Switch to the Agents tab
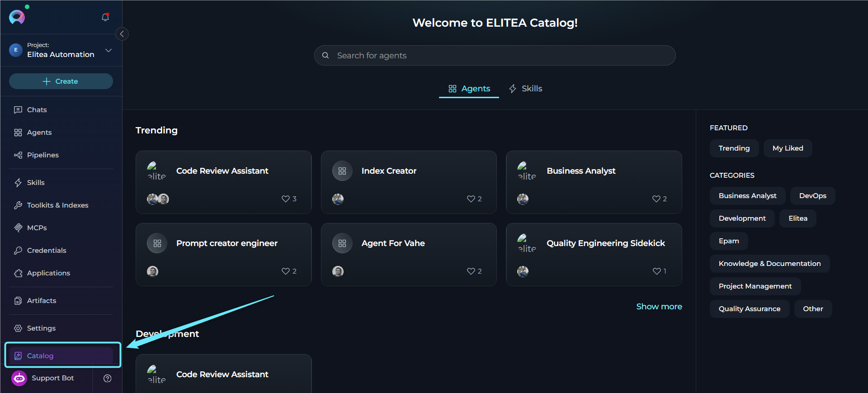Screen dimensions: 868x393 tap(469, 89)
